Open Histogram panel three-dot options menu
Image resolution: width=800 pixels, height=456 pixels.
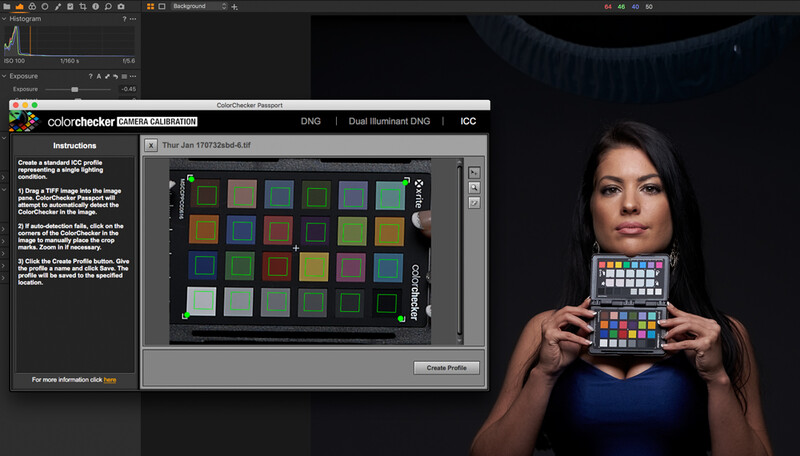tap(133, 19)
